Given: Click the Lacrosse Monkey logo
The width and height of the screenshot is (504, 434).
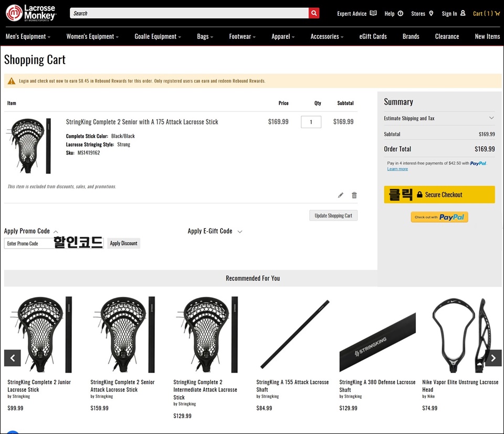Looking at the screenshot, I should pos(31,13).
